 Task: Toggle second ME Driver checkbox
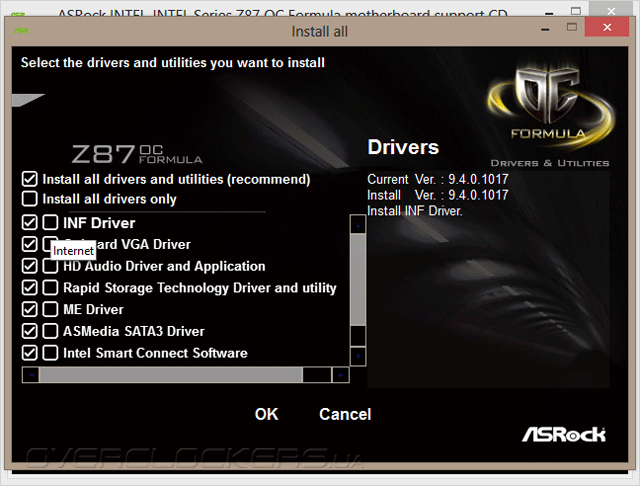pyautogui.click(x=50, y=309)
